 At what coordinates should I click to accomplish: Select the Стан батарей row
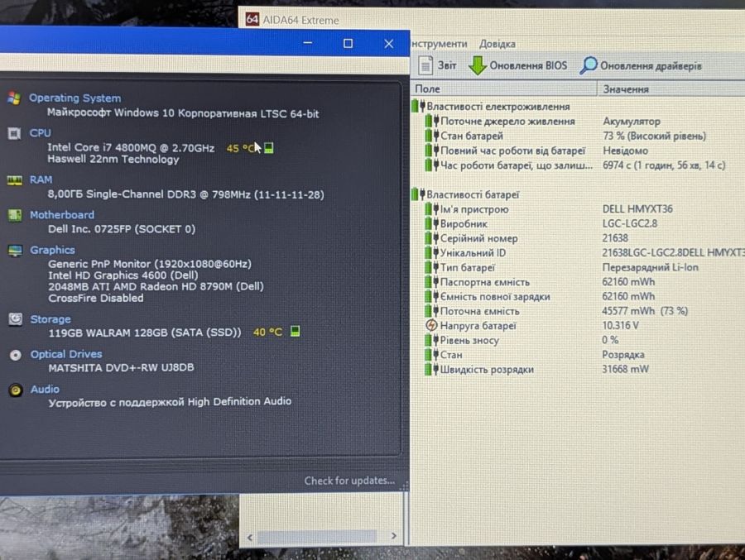(579, 136)
